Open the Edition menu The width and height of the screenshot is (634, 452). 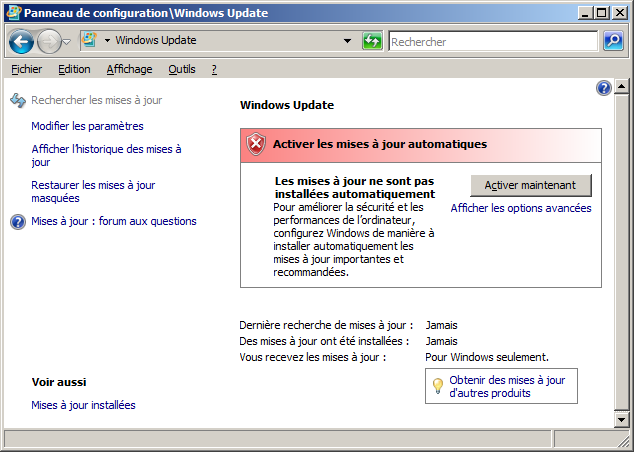(x=74, y=70)
